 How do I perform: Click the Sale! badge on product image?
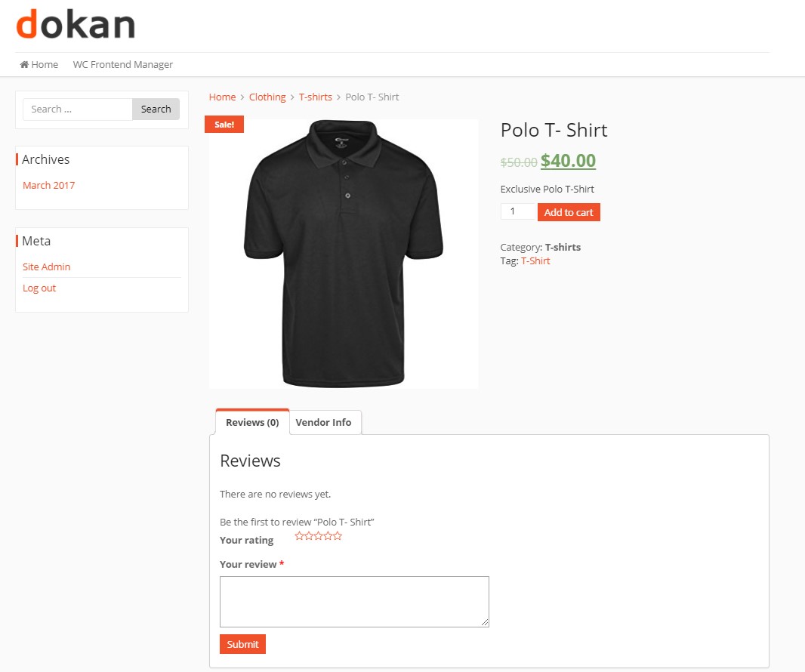click(x=224, y=125)
